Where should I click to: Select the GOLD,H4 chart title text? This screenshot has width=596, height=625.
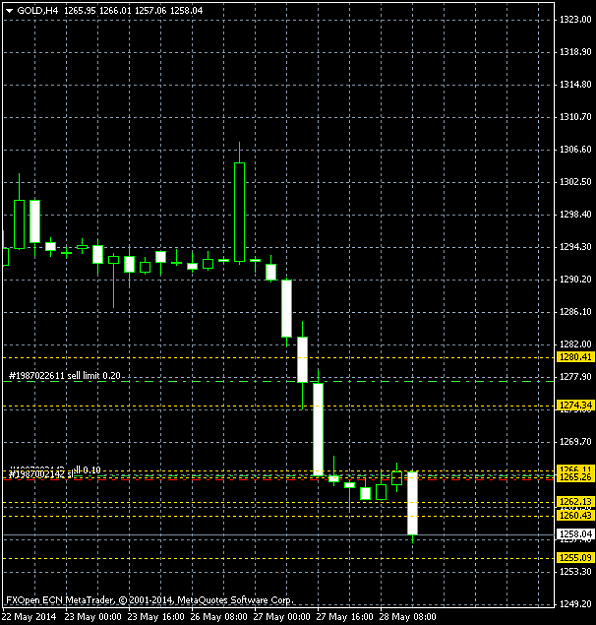[x=38, y=11]
